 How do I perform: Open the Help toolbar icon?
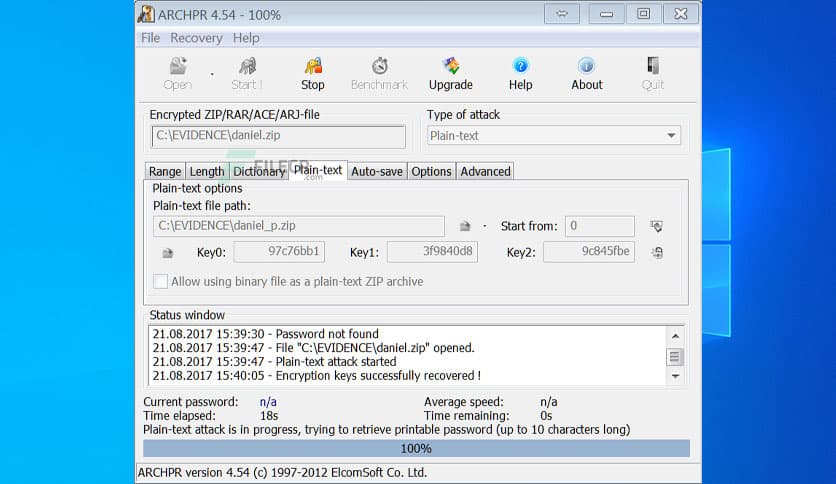[520, 74]
